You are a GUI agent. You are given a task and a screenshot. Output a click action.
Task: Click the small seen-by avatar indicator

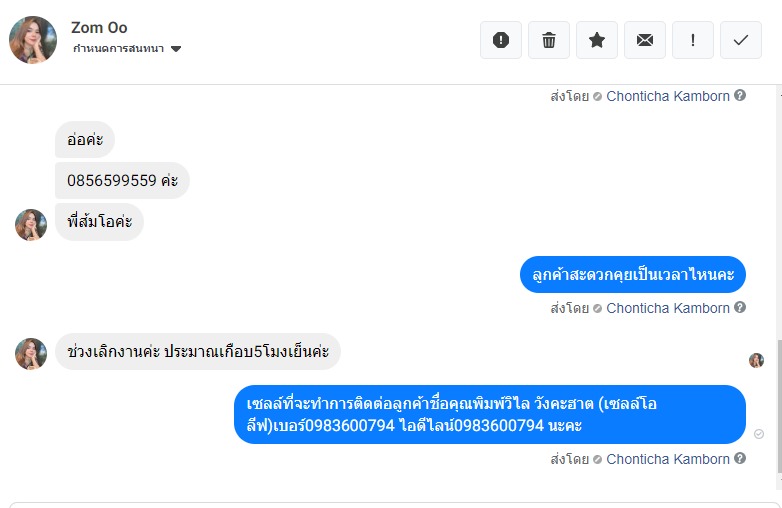click(x=756, y=360)
